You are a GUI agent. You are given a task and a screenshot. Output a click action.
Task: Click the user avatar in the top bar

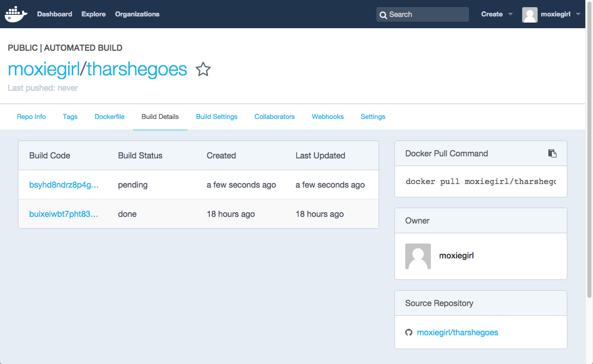click(x=529, y=14)
